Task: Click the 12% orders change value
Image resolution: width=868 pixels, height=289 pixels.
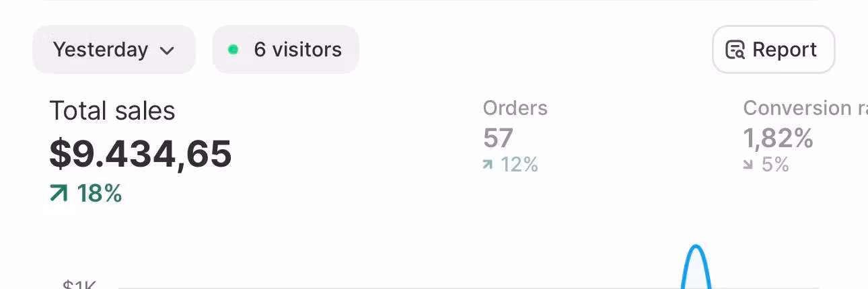Action: click(x=519, y=165)
